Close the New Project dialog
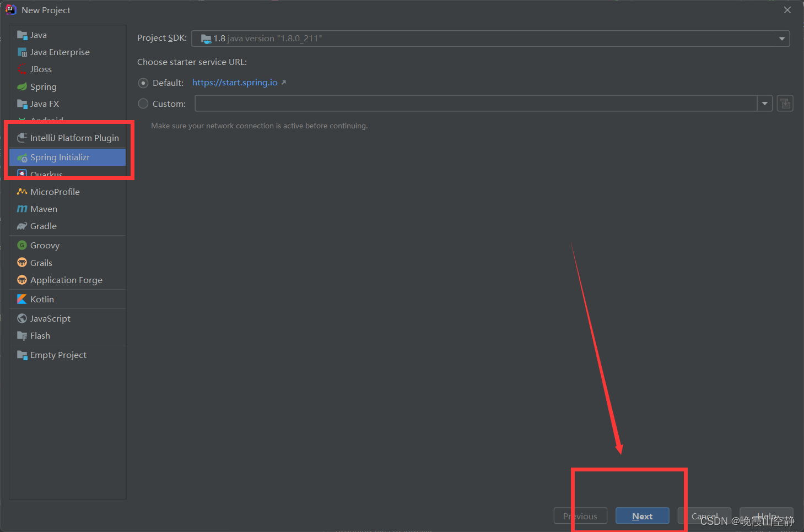The height and width of the screenshot is (532, 804). (787, 10)
